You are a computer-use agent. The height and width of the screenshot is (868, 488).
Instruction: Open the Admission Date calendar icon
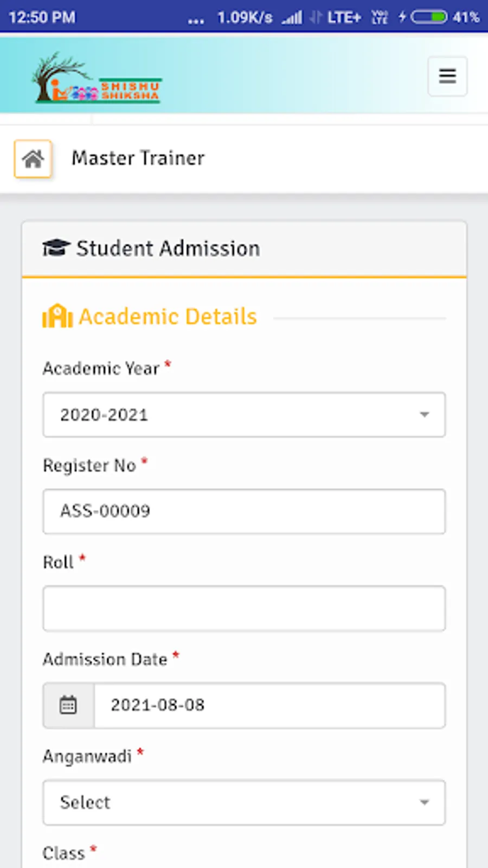pyautogui.click(x=68, y=705)
